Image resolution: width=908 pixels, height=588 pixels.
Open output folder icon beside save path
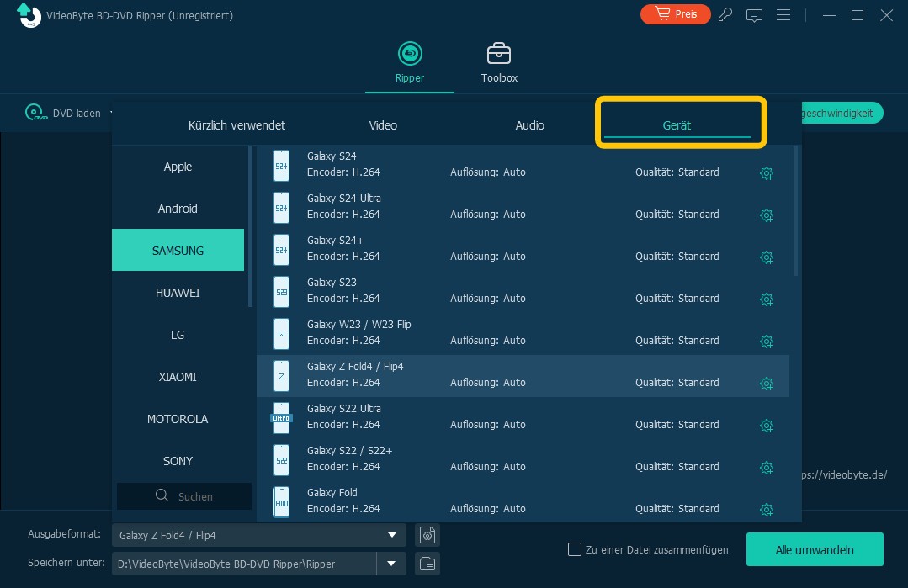[427, 564]
